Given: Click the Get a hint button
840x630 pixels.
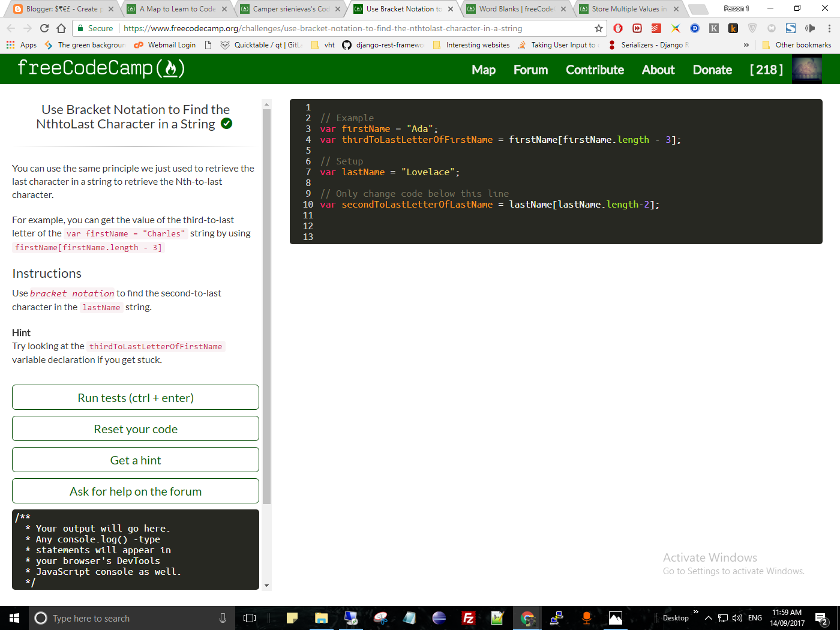Looking at the screenshot, I should 136,460.
